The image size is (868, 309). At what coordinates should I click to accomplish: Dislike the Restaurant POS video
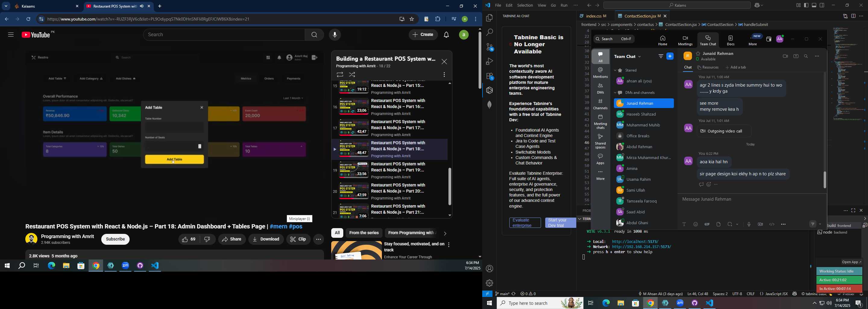(208, 239)
